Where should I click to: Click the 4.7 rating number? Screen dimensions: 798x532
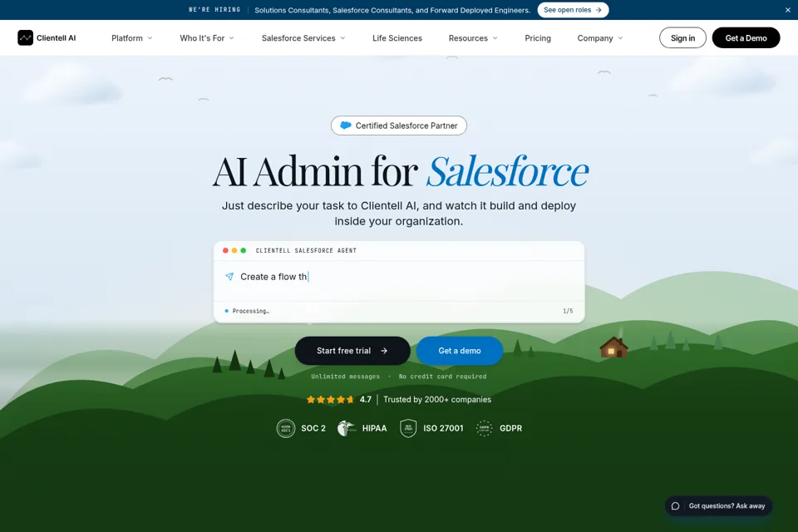366,400
